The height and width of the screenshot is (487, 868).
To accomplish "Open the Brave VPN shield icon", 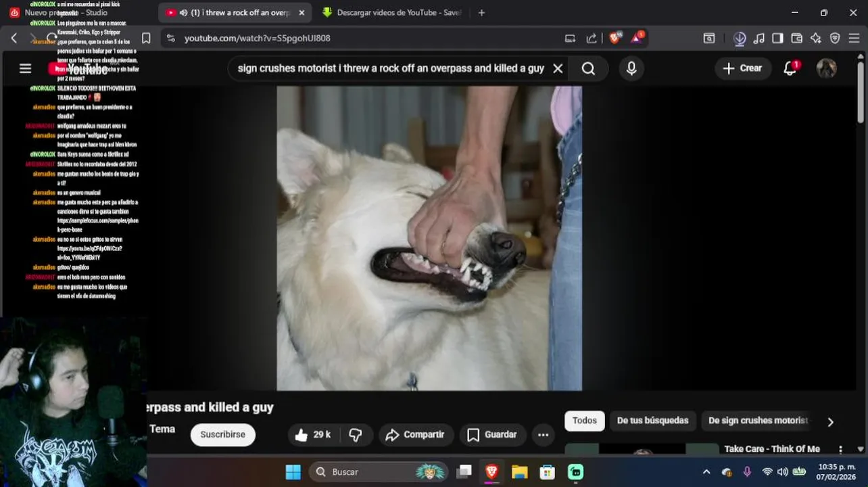I will [x=835, y=39].
